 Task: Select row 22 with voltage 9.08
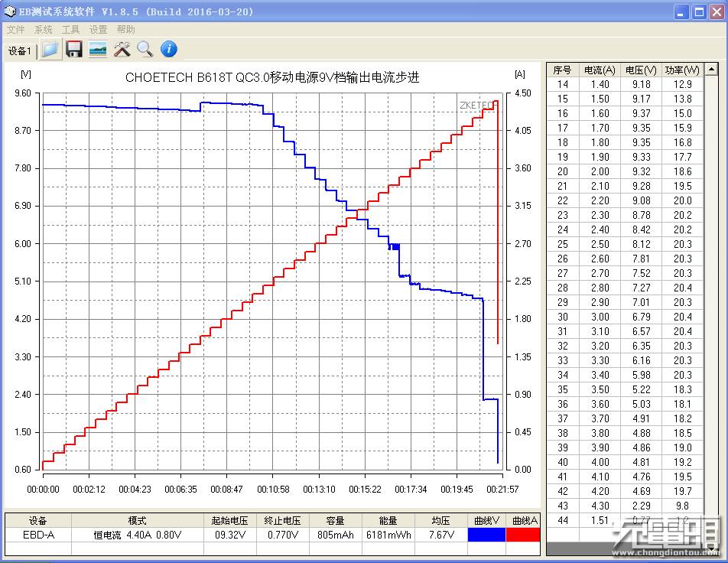(626, 200)
